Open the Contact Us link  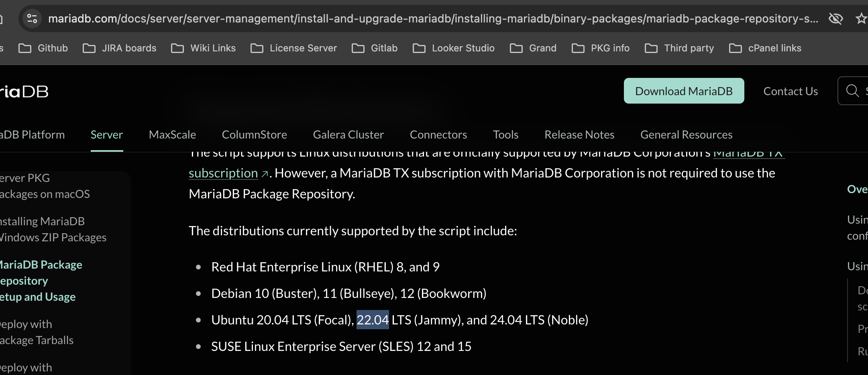[791, 91]
